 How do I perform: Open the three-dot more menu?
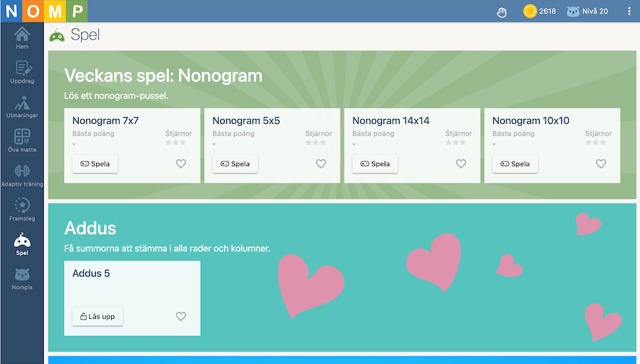629,11
